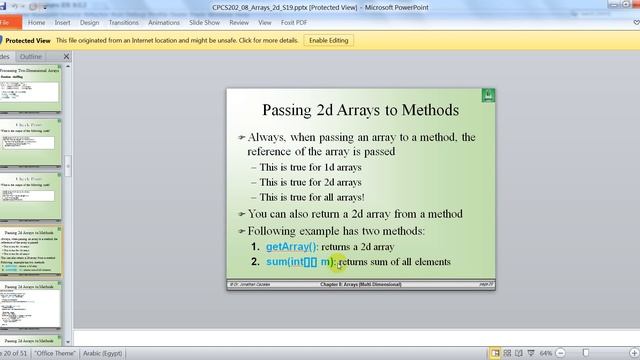640x360 pixels.
Task: Close the Slides/Outline pane
Action: coord(67,56)
